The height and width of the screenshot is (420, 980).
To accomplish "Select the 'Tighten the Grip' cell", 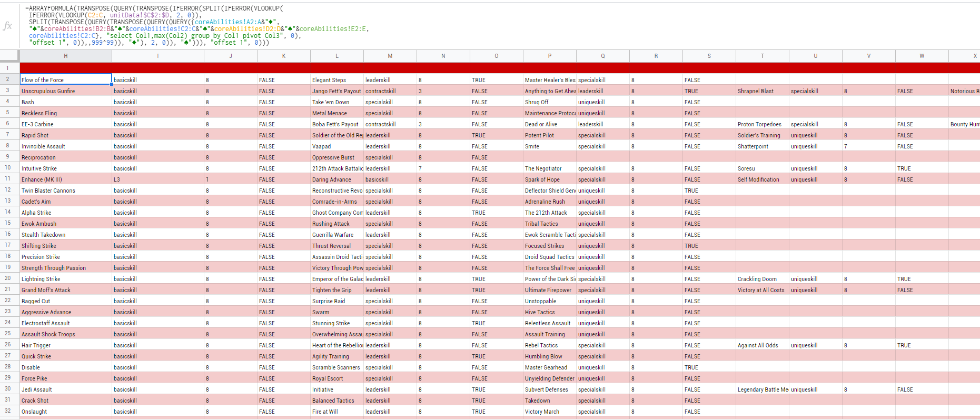I will click(x=337, y=290).
